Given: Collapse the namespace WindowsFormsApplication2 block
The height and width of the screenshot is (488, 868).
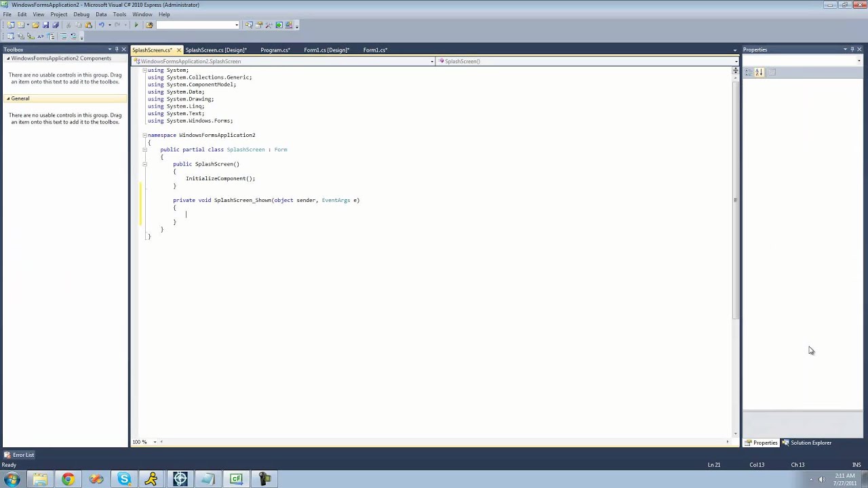Looking at the screenshot, I should (144, 135).
